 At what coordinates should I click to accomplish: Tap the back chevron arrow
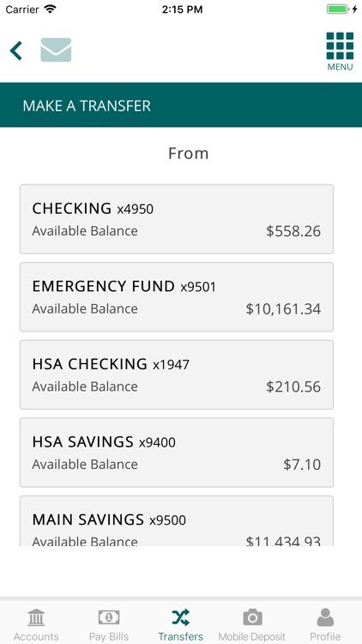coord(16,51)
